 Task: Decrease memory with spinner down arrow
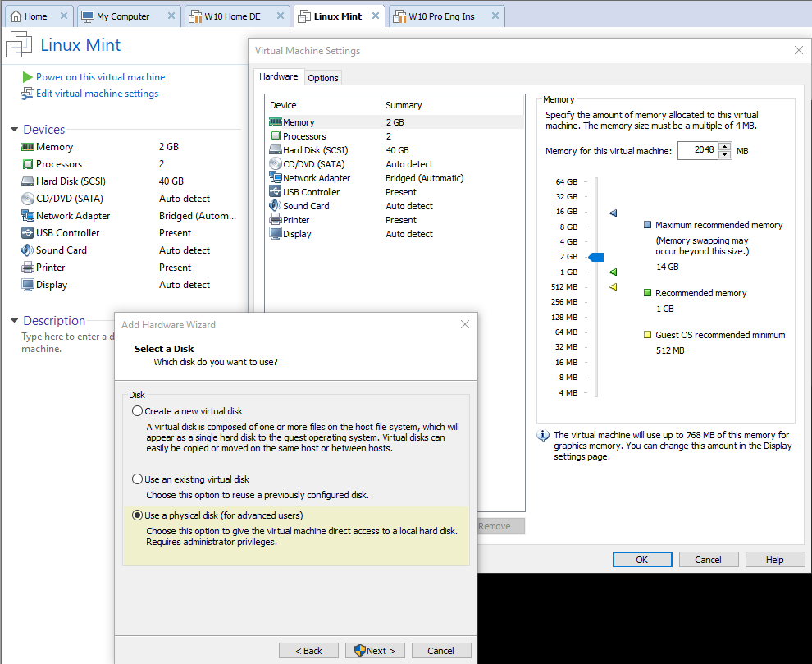coord(725,154)
